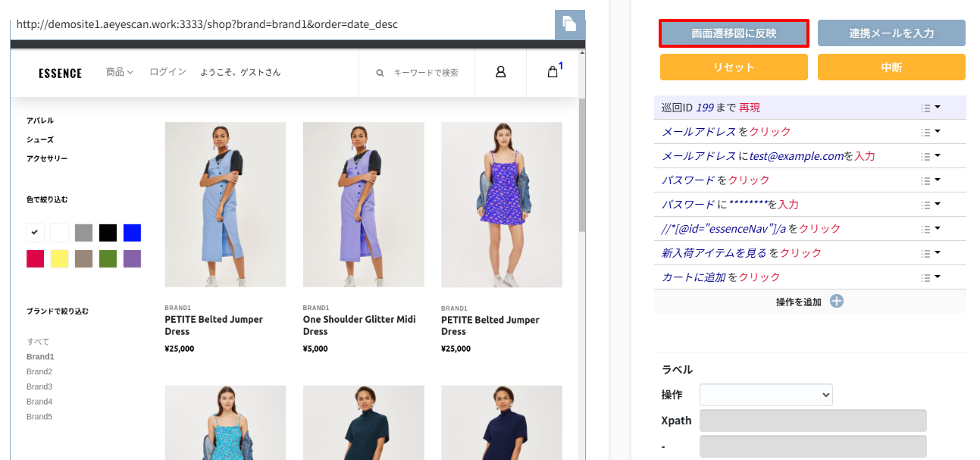The height and width of the screenshot is (460, 980).
Task: Click the ログイン link in the header
Action: (168, 72)
